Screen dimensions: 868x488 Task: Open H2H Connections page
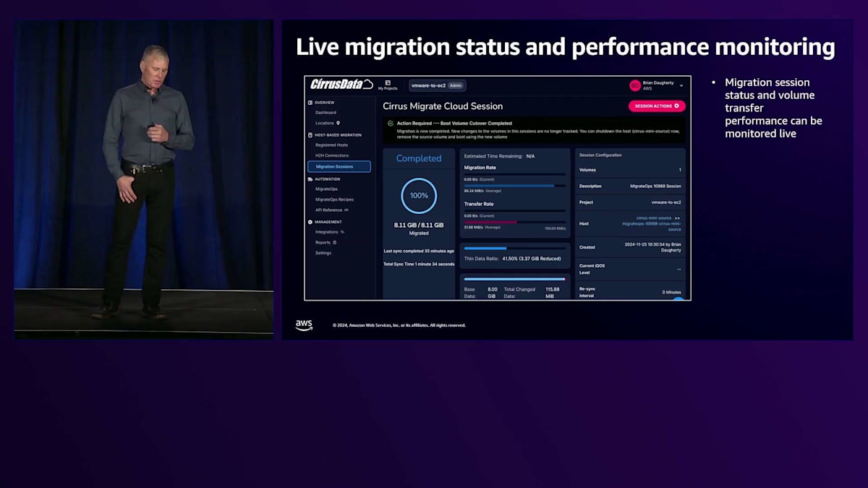tap(332, 155)
